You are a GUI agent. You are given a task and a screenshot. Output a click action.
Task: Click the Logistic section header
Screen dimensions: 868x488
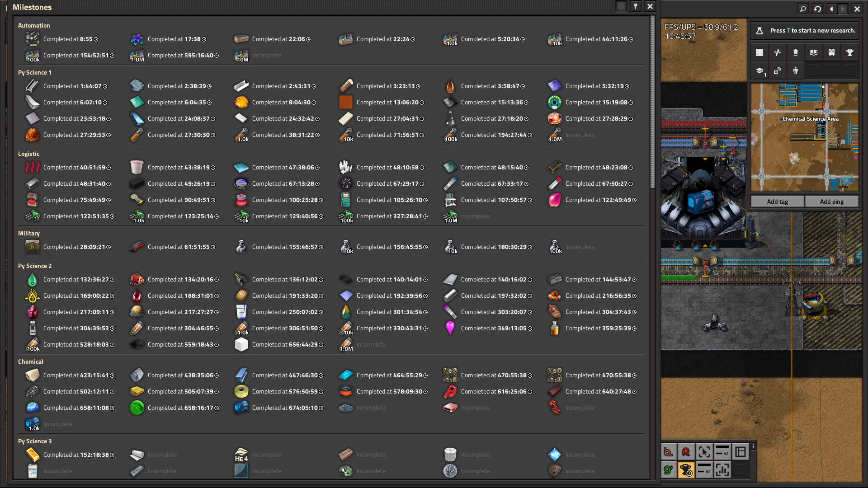coord(28,154)
